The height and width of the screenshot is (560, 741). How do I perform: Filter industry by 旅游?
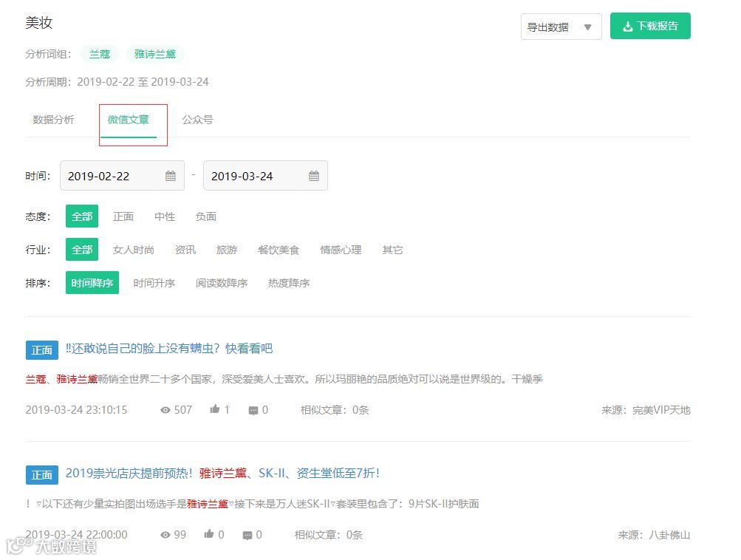[x=227, y=250]
